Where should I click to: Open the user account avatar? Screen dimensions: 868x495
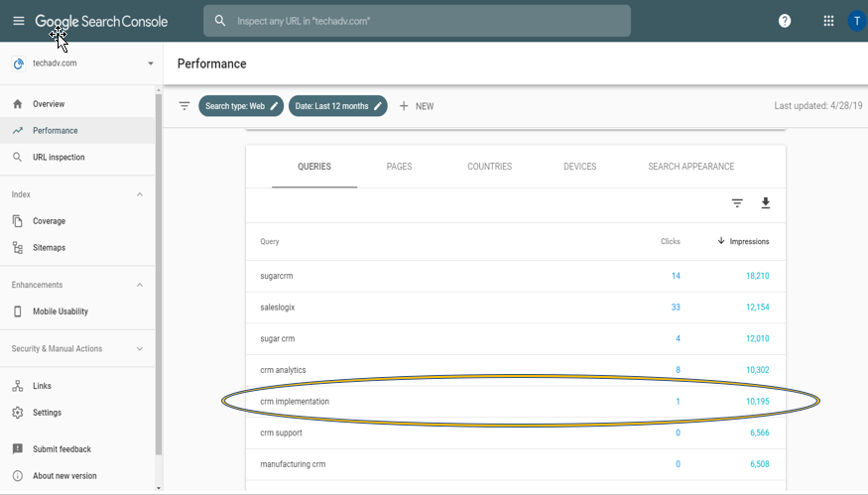[858, 21]
